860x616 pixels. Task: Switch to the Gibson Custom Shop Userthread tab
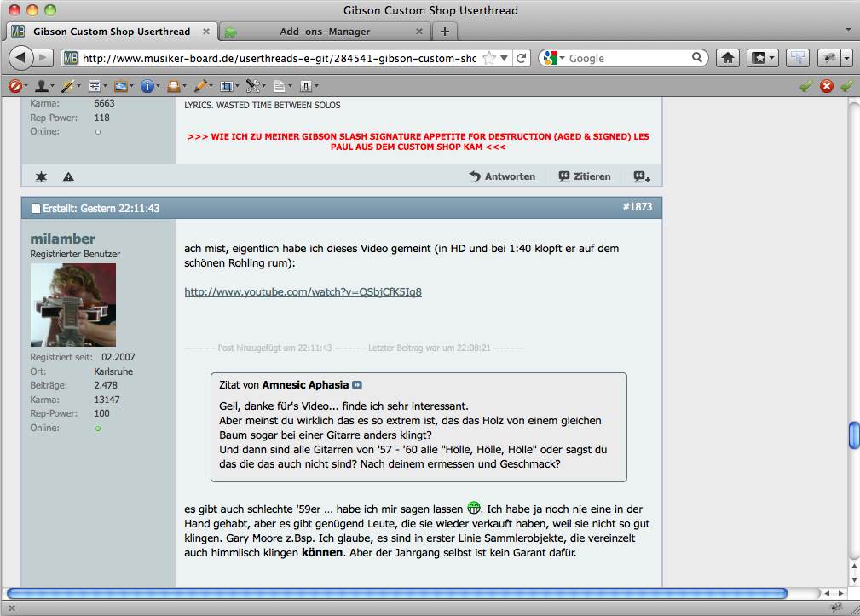tap(112, 32)
